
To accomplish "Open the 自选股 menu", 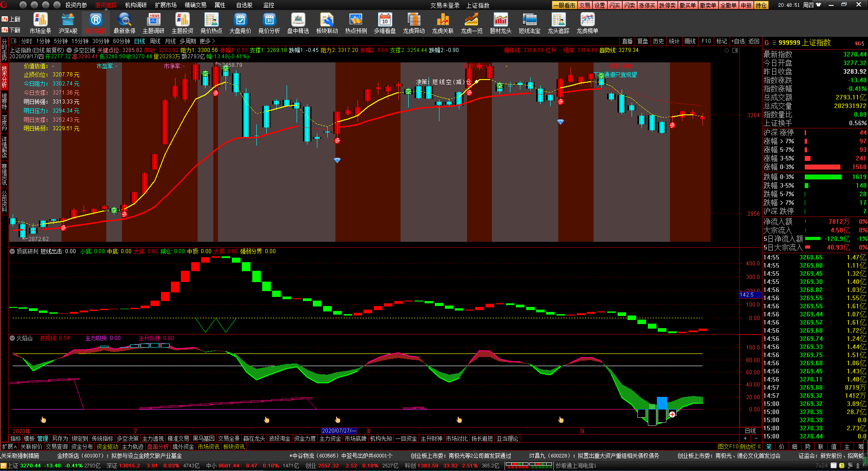I will click(245, 5).
